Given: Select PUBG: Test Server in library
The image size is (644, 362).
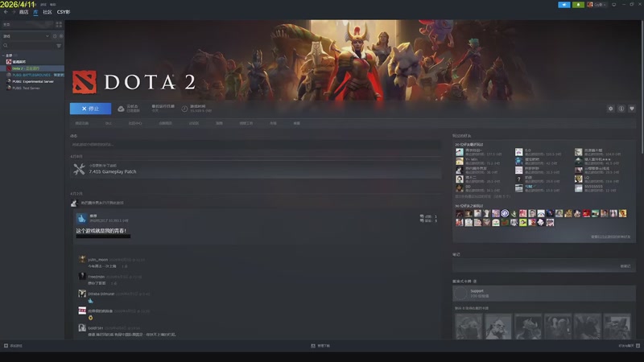Looking at the screenshot, I should [32, 88].
